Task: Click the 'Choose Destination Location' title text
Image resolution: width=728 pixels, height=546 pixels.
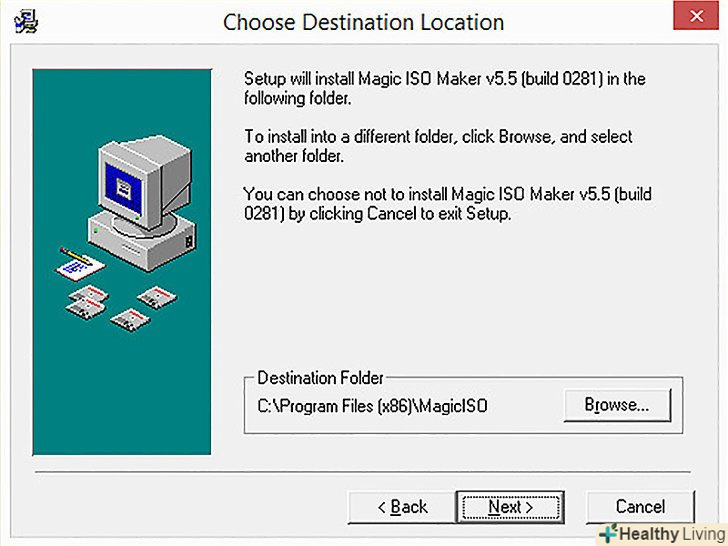Action: (364, 22)
